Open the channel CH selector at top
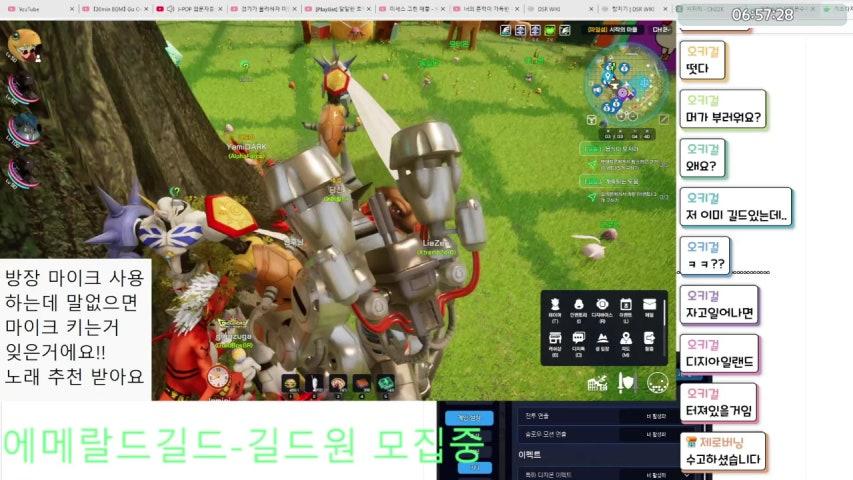This screenshot has height=480, width=853. point(662,30)
